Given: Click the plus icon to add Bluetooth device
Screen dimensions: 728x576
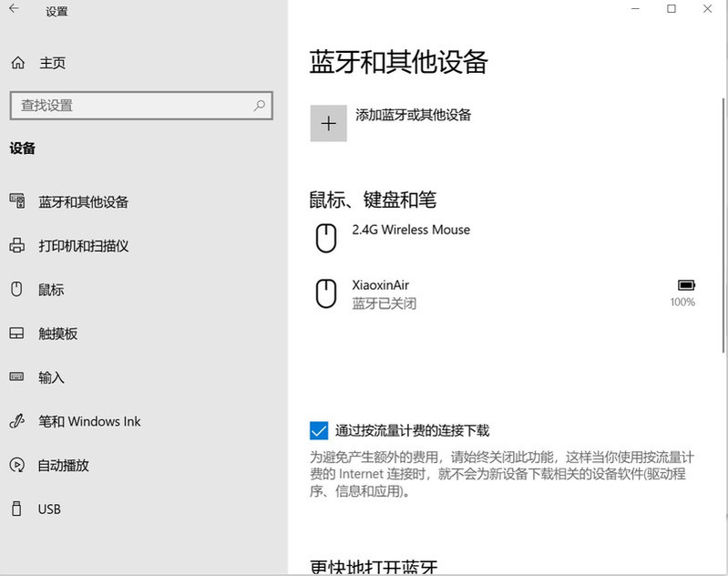Looking at the screenshot, I should tap(328, 124).
